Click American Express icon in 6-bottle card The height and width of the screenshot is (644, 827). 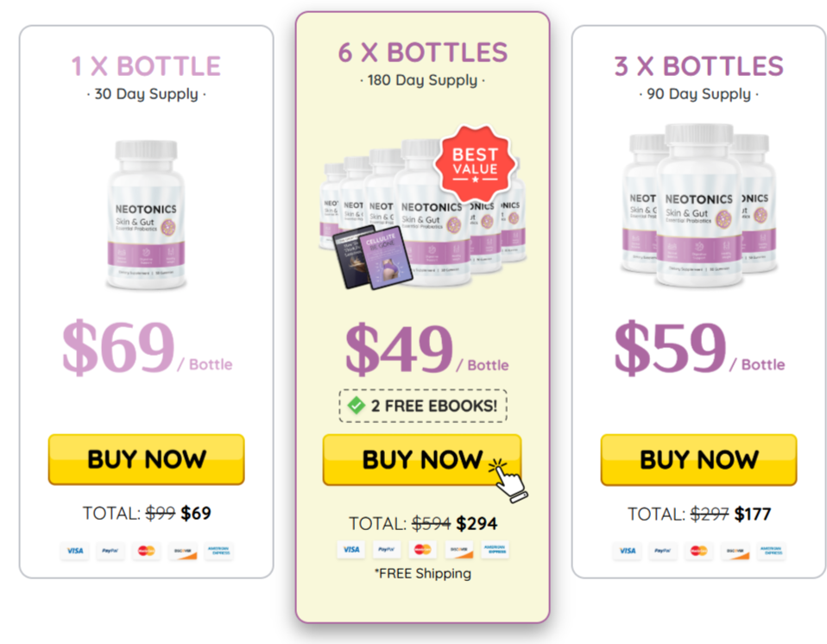[x=495, y=550]
